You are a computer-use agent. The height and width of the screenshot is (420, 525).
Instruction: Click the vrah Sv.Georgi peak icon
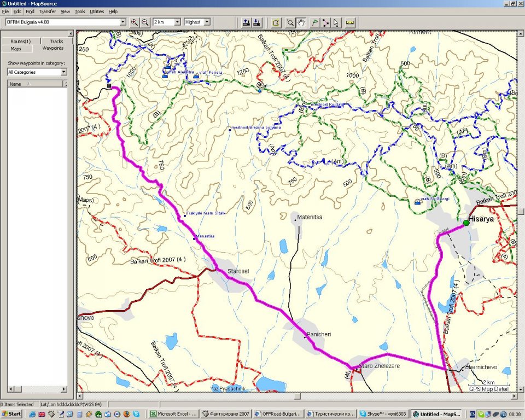417,202
